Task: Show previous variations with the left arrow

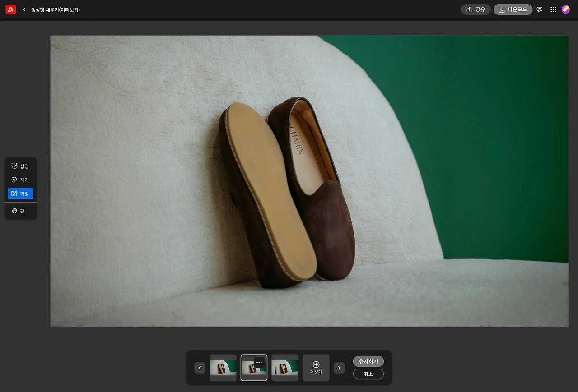Action: tap(200, 368)
